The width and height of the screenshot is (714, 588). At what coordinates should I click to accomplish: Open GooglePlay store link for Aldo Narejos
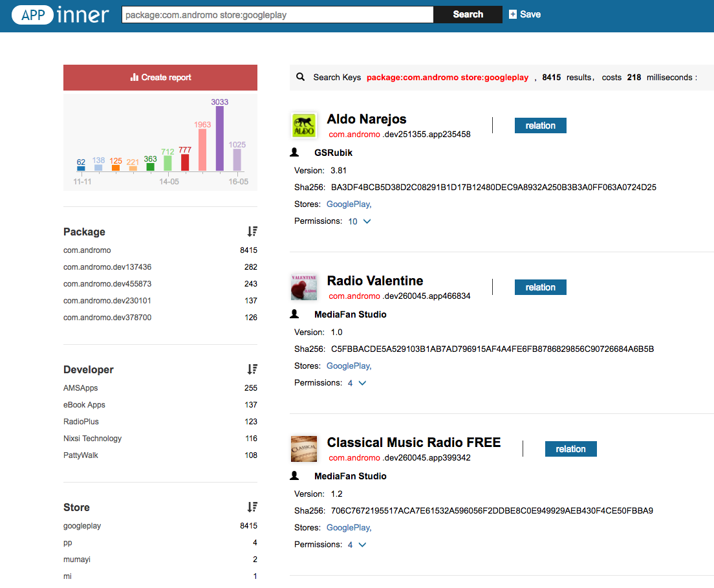pyautogui.click(x=349, y=204)
